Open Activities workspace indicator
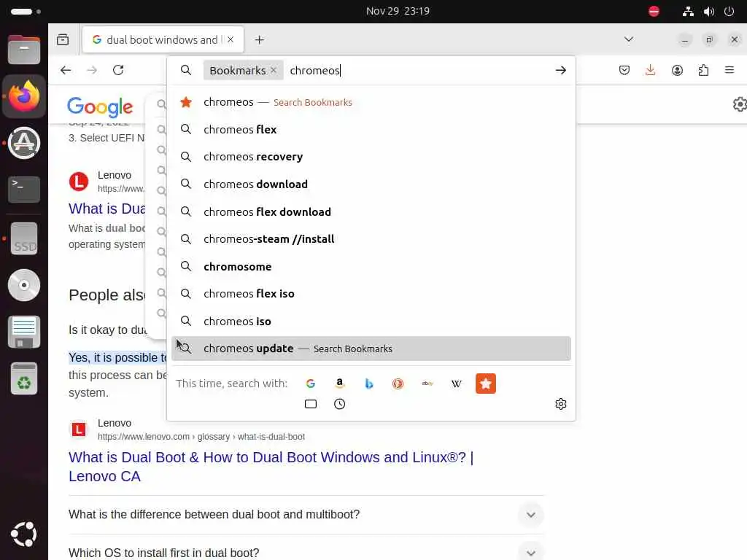 click(26, 12)
